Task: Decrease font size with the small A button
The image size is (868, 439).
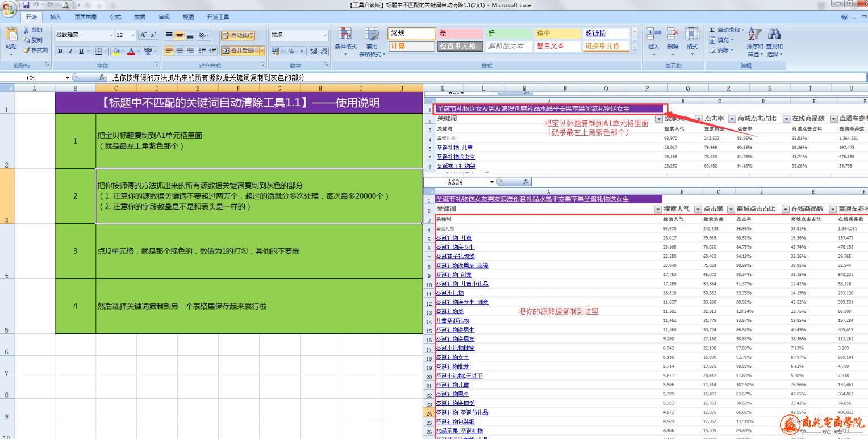Action: point(153,35)
